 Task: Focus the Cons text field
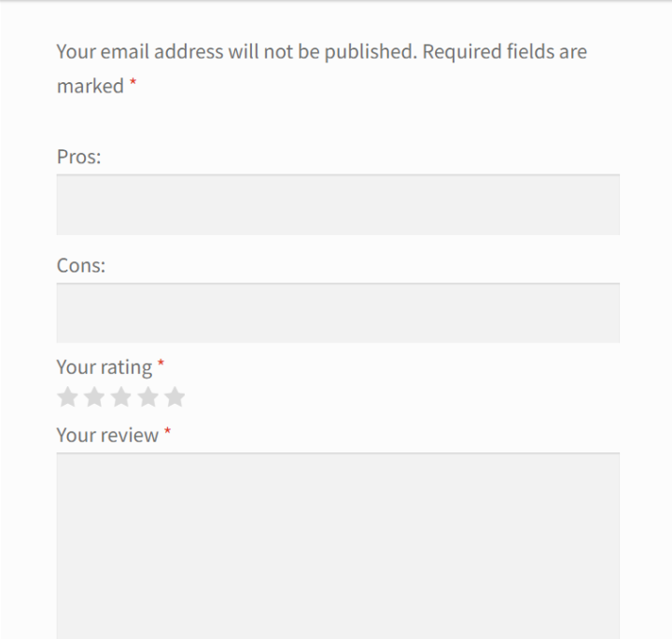(338, 313)
